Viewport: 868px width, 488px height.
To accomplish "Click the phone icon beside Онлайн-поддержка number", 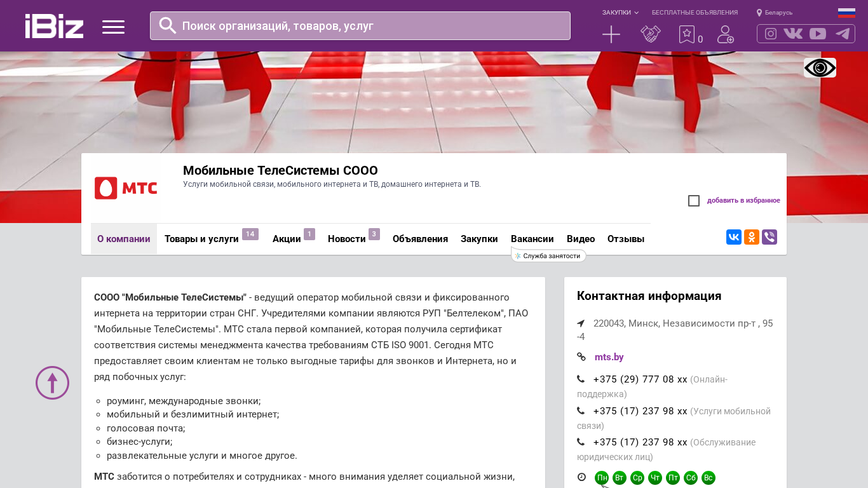I will tap(581, 379).
